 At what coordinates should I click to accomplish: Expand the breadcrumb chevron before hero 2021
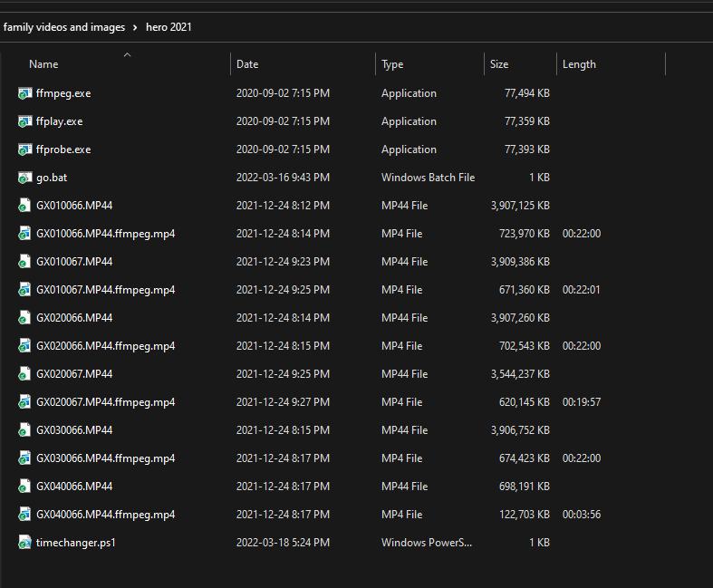[x=135, y=28]
